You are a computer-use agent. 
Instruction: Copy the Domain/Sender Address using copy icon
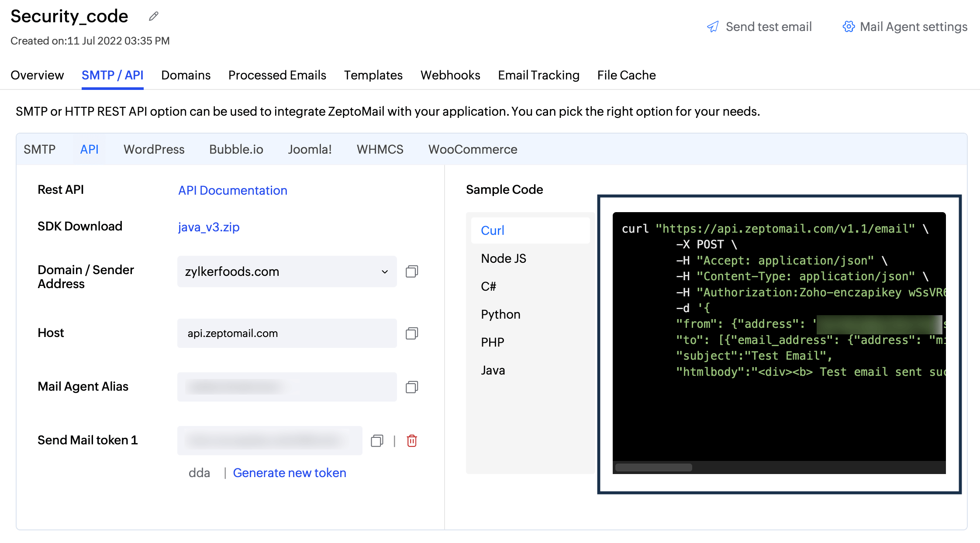tap(411, 271)
